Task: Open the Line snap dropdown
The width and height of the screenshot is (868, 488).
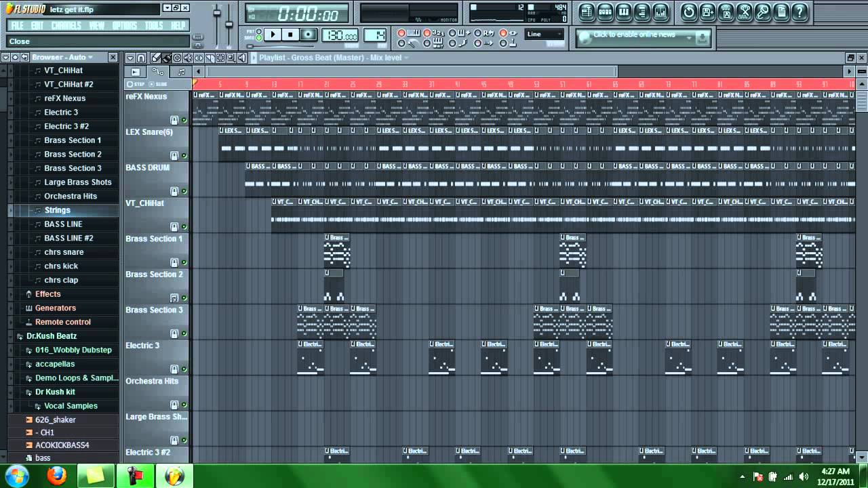Action: (x=545, y=34)
